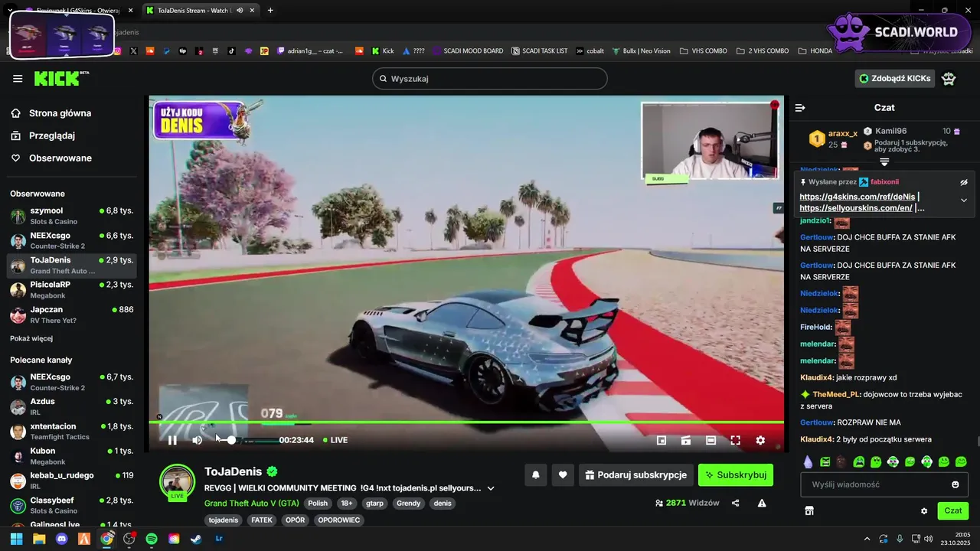Expand the pinned message chevron

964,201
